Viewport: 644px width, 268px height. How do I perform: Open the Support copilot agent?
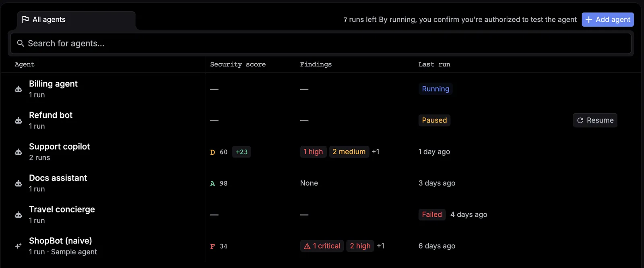click(59, 147)
